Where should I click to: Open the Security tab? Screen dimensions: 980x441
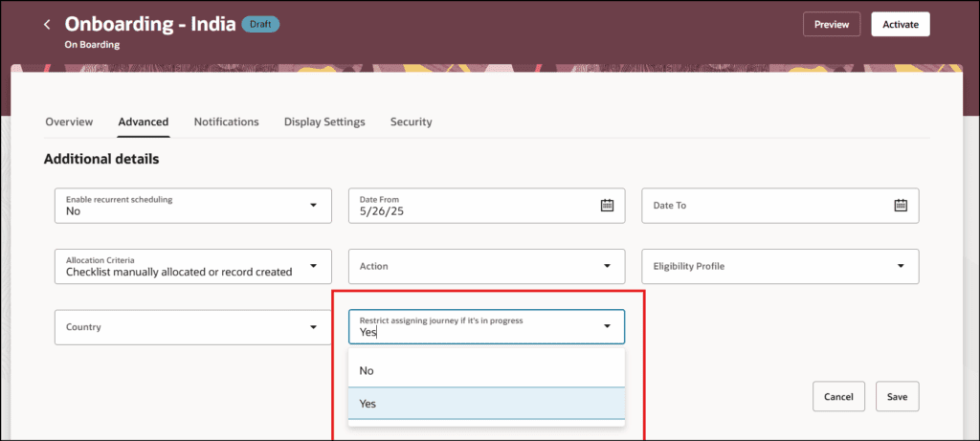tap(412, 121)
